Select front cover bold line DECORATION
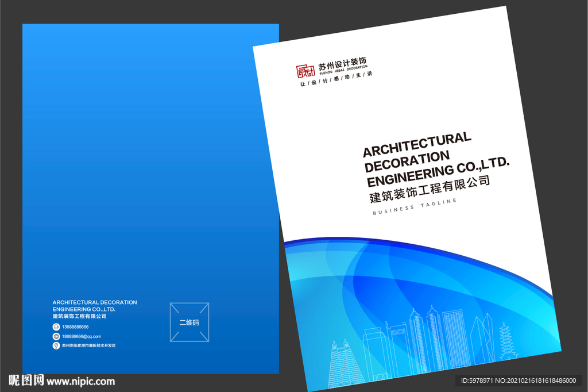 [407, 162]
